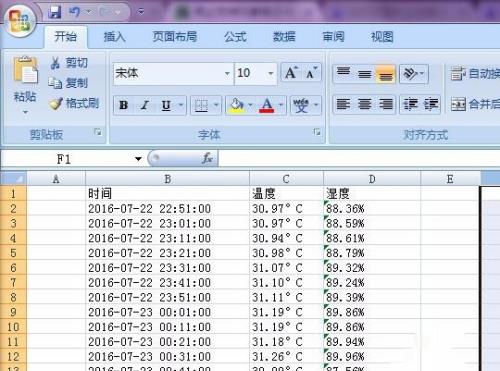Expand underline style dropdown arrow
Viewport: 500px width, 371px height.
click(181, 105)
